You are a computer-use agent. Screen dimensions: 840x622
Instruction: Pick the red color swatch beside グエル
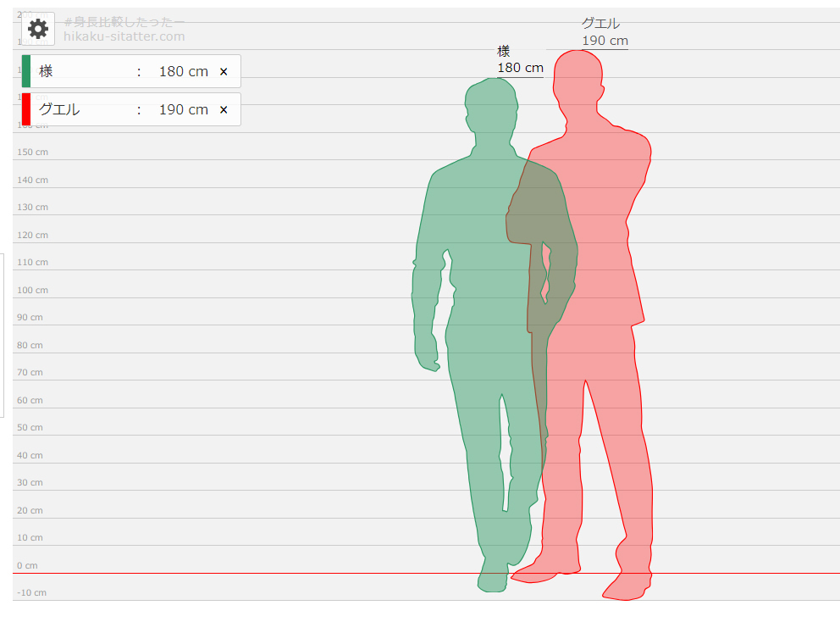[26, 109]
